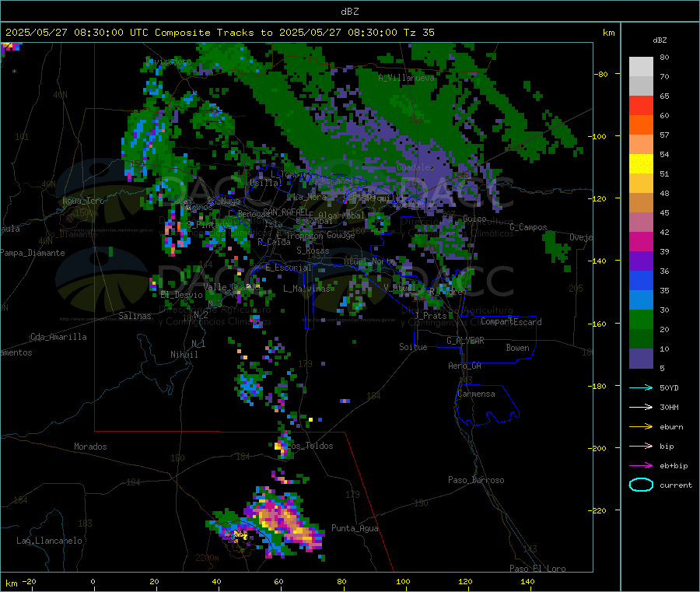Screen dimensions: 700x592
Task: Click the cyan current ellipse symbol
Action: 641,485
